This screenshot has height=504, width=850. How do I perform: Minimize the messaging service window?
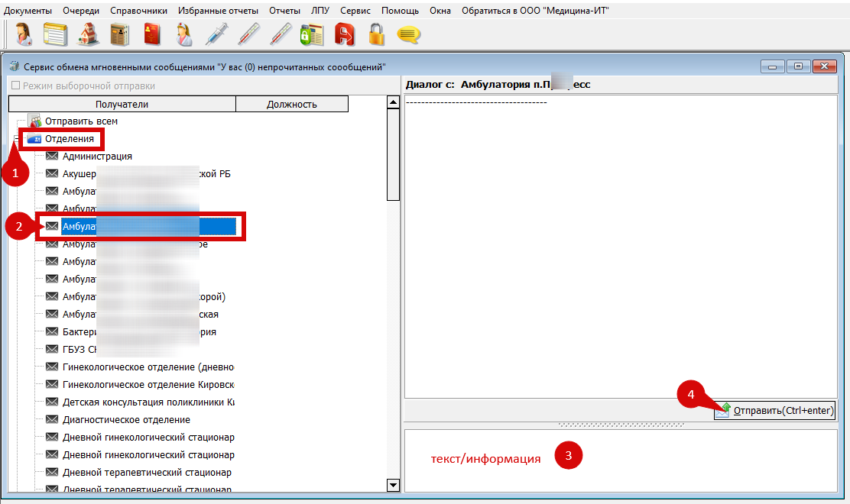pos(773,66)
